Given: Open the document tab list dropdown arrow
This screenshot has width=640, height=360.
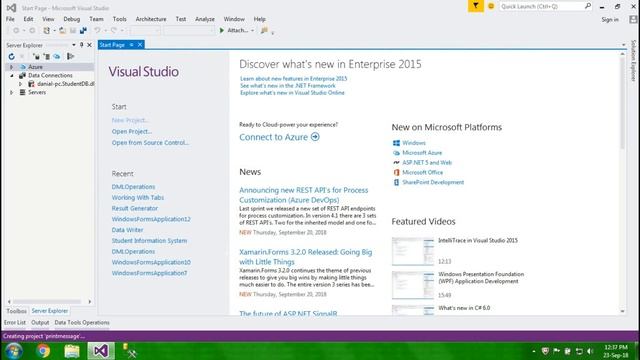Looking at the screenshot, I should click(x=623, y=45).
